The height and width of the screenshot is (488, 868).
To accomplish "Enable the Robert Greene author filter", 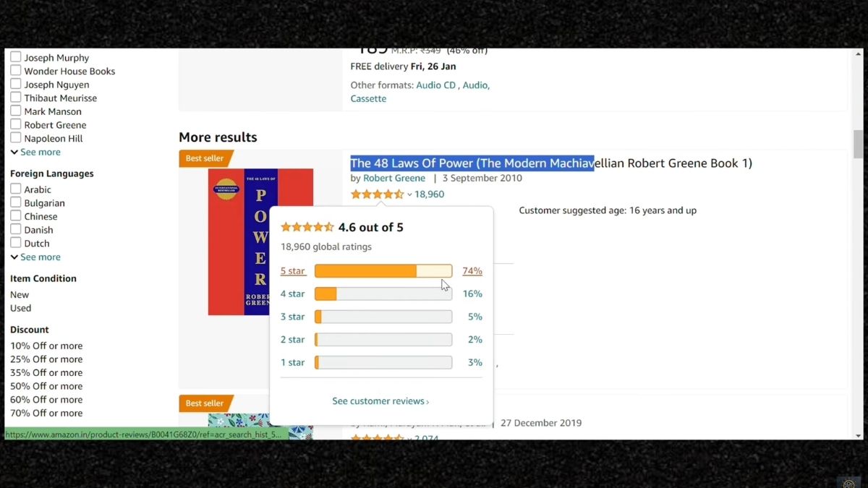I will point(14,124).
